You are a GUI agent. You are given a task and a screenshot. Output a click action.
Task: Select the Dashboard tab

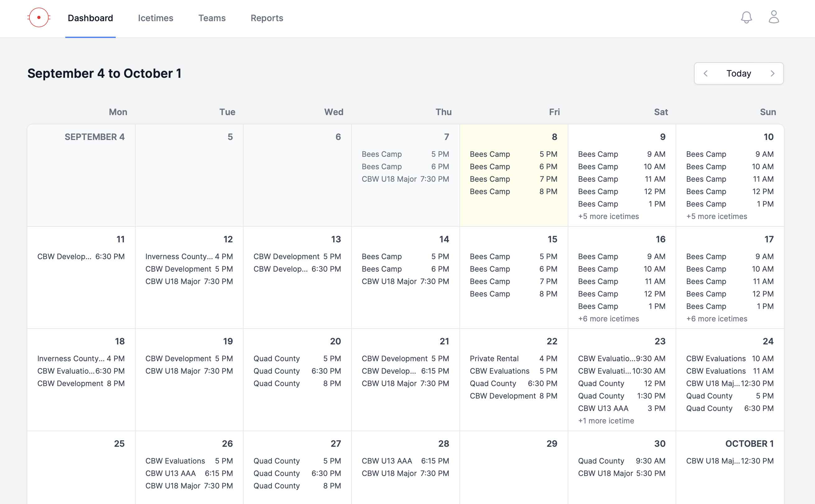(x=90, y=18)
